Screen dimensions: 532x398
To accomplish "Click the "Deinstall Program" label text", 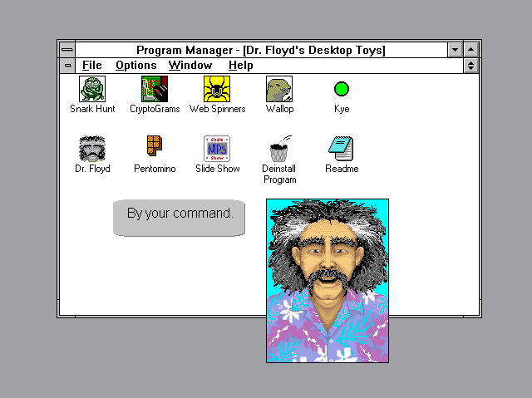I will 279,174.
